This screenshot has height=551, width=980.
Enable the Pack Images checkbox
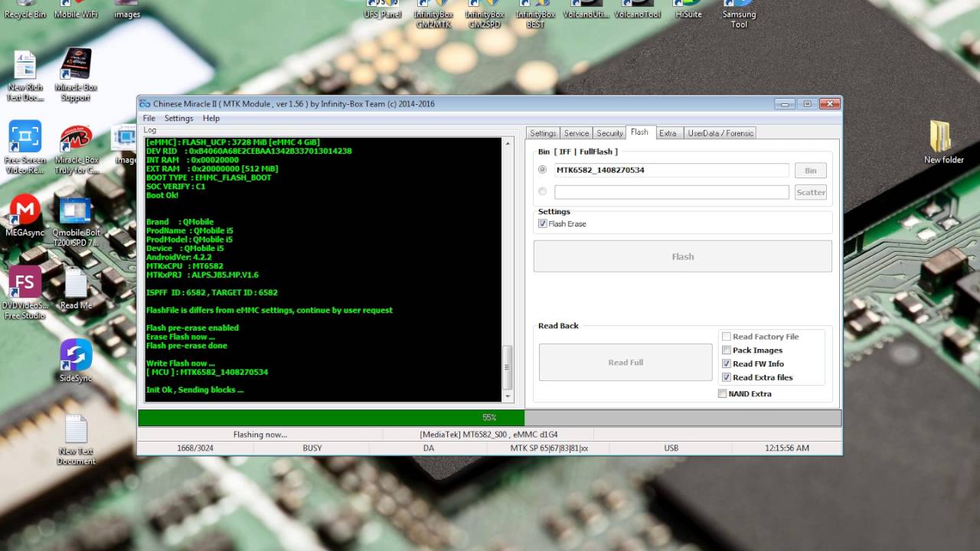click(727, 350)
